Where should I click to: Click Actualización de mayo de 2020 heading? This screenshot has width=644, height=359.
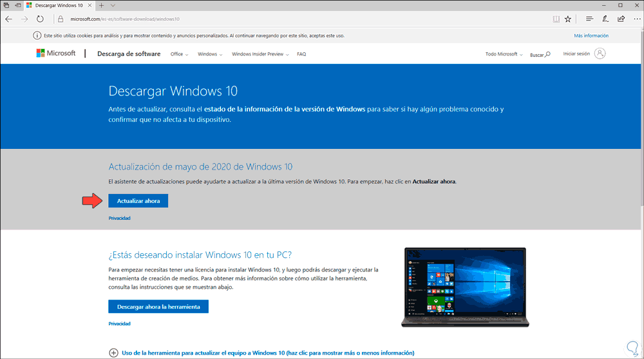(x=200, y=166)
